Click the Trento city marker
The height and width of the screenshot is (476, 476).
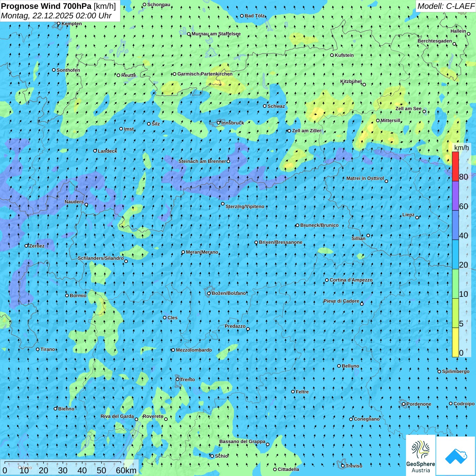pos(177,379)
